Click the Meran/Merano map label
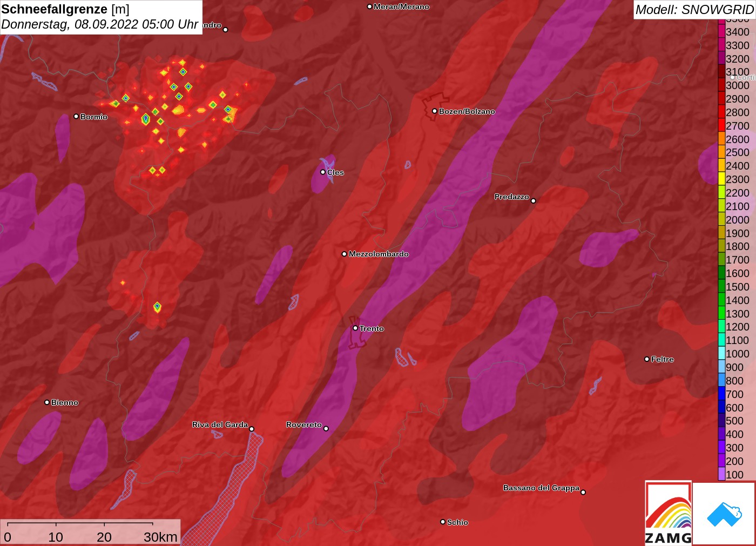 point(401,6)
